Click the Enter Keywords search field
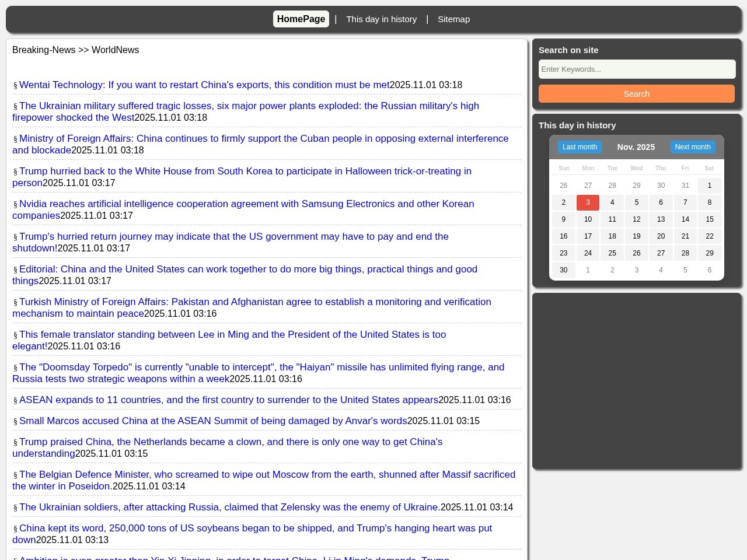747x560 pixels. pos(637,69)
